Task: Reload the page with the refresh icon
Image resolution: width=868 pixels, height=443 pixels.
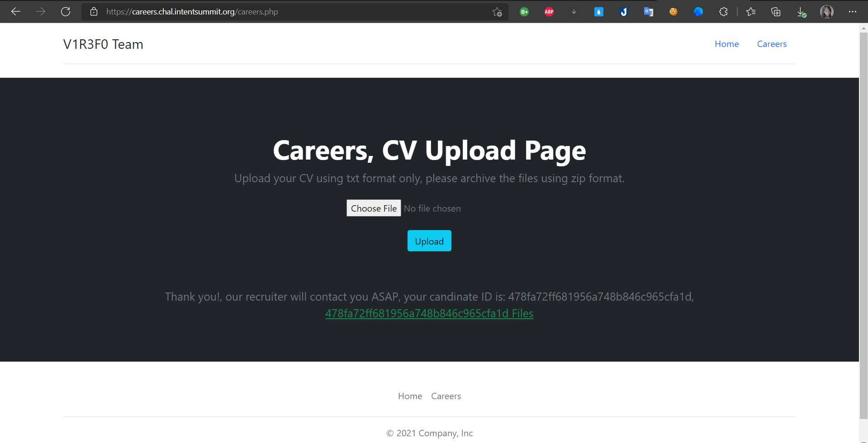Action: [66, 12]
